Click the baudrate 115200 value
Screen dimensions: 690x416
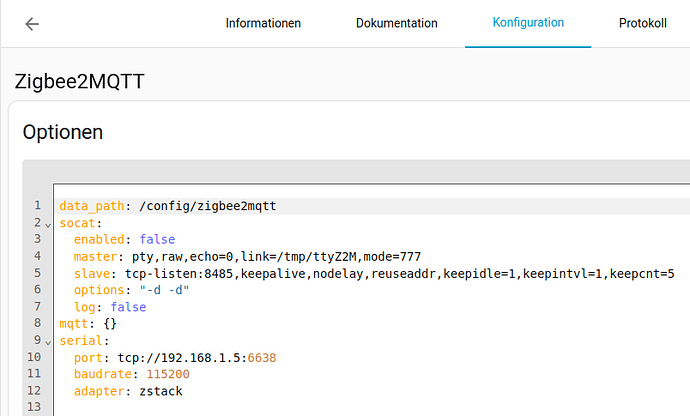pyautogui.click(x=168, y=374)
